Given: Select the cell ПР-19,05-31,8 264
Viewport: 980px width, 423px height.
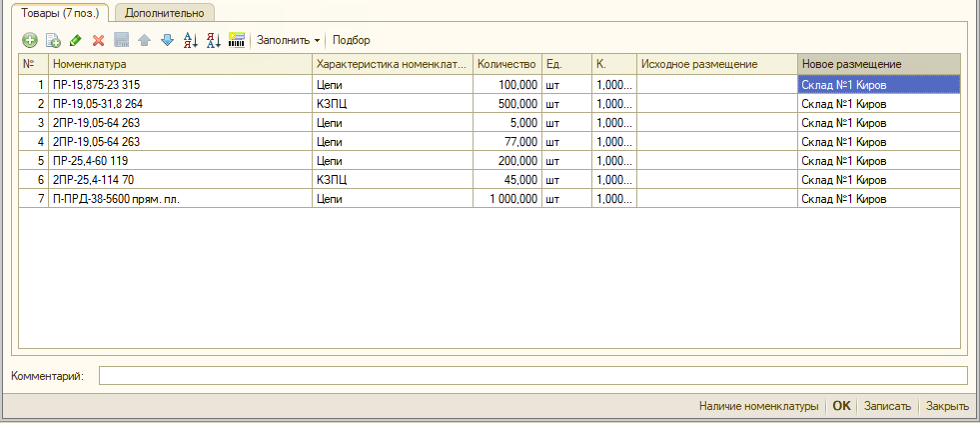Looking at the screenshot, I should click(181, 104).
